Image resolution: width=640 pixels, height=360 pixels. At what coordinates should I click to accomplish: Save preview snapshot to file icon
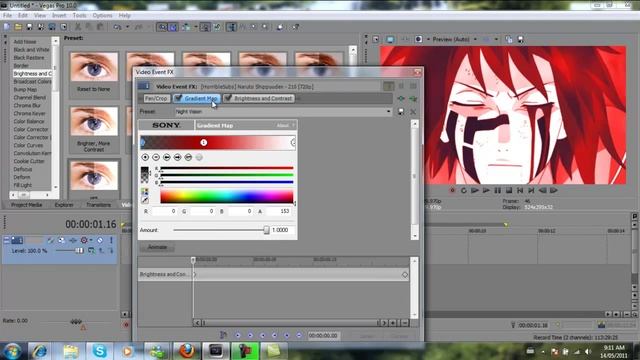(x=520, y=40)
